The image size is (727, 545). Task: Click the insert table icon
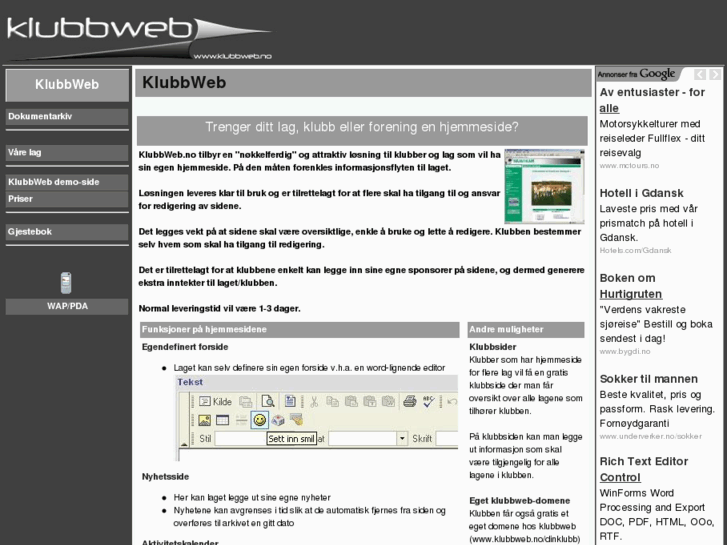(x=223, y=420)
